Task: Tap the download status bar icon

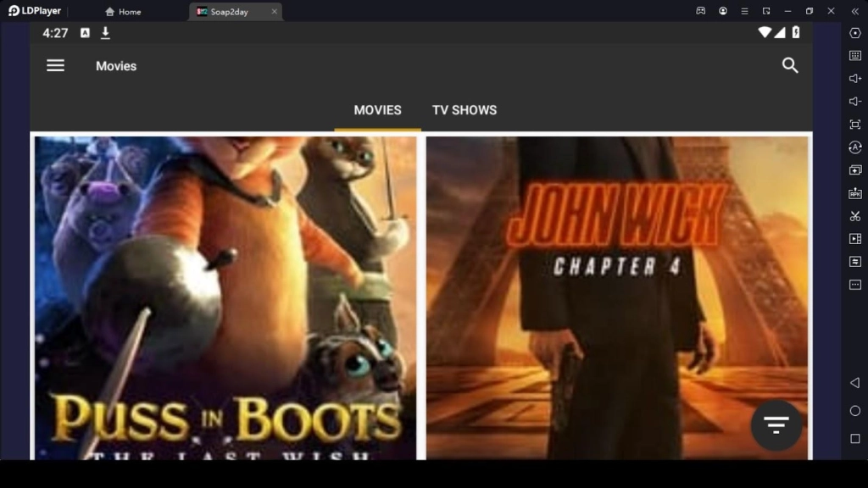Action: click(105, 33)
